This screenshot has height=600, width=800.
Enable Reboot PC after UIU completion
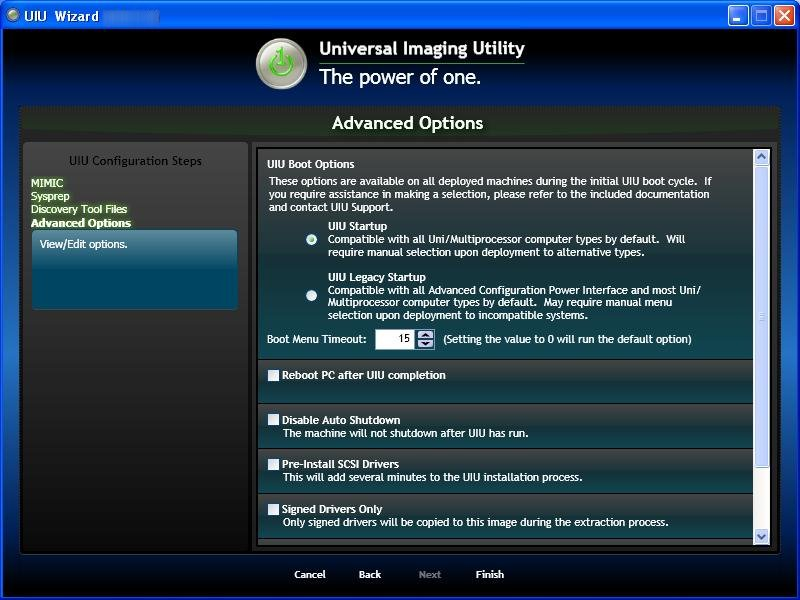[273, 376]
